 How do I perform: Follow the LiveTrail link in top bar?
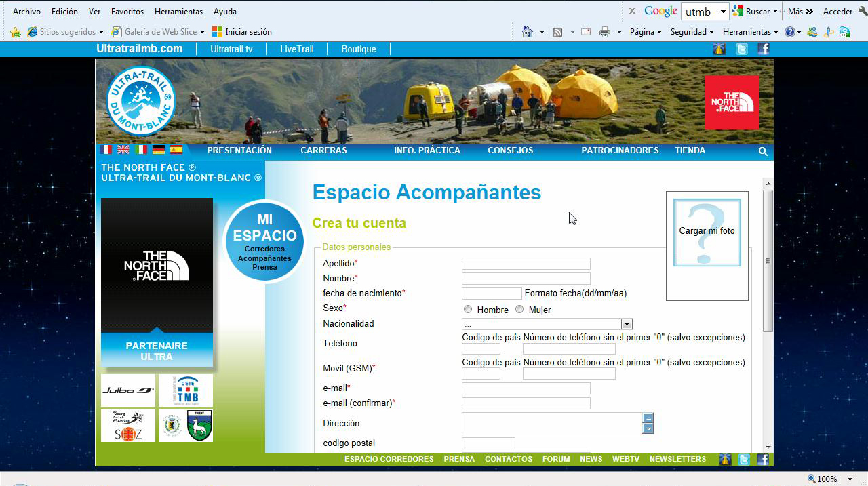[296, 49]
